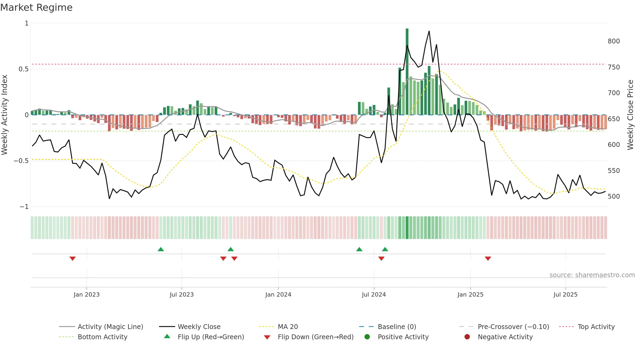Click the Market Regime chart title
644x362 pixels.
point(36,8)
